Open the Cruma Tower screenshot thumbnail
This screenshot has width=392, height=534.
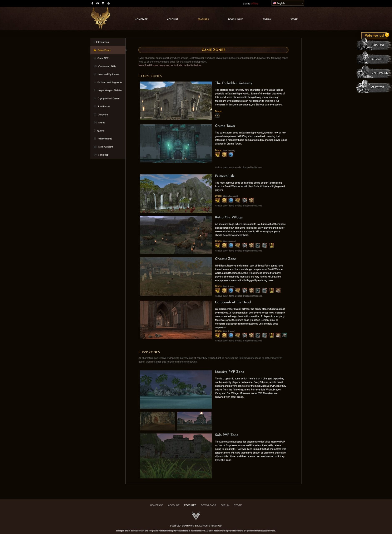coord(176,143)
